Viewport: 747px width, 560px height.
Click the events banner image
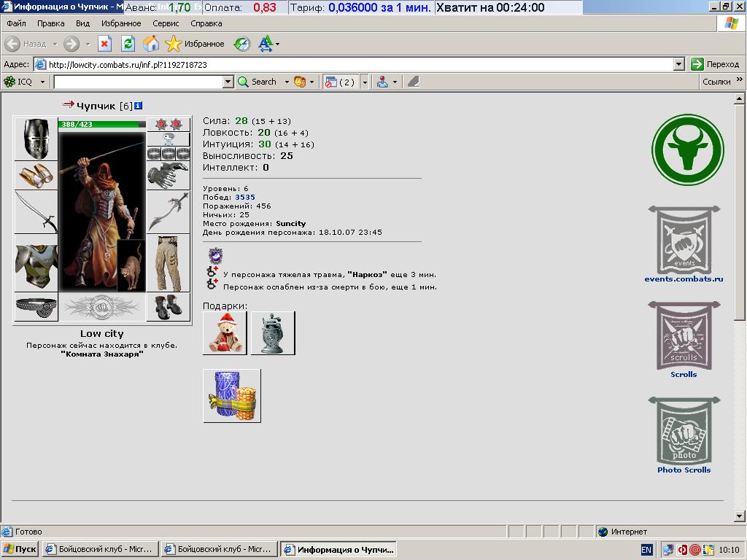pos(684,239)
